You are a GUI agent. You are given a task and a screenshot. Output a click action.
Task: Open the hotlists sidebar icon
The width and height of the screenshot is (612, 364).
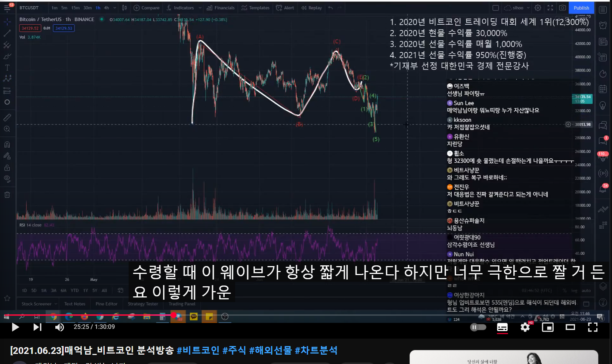click(603, 74)
